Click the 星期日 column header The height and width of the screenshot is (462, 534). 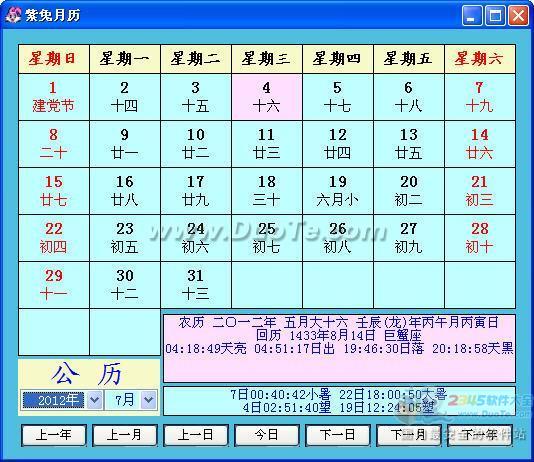[54, 59]
